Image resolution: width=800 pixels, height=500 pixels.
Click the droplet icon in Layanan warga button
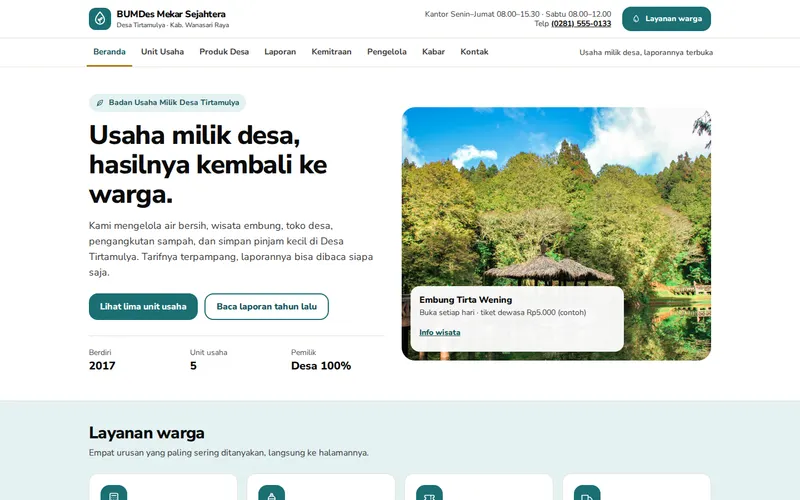(x=636, y=19)
